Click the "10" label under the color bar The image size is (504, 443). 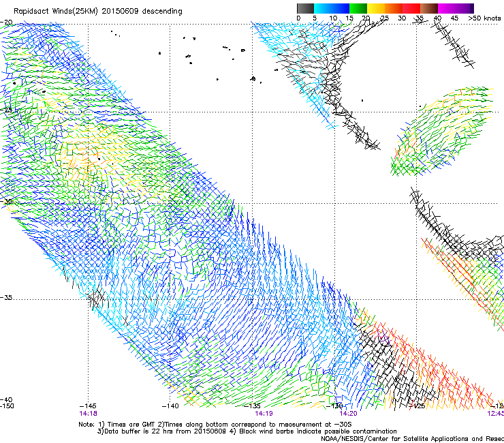[333, 18]
